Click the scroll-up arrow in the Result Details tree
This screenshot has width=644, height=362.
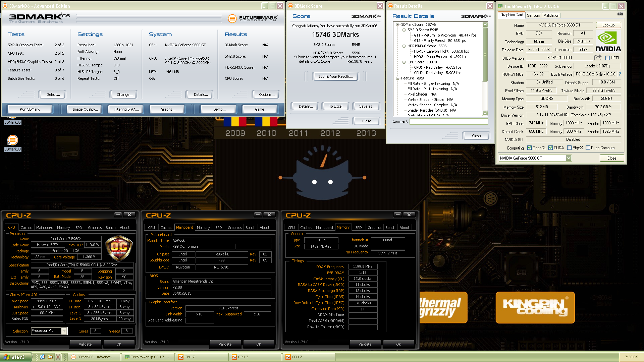(x=485, y=24)
